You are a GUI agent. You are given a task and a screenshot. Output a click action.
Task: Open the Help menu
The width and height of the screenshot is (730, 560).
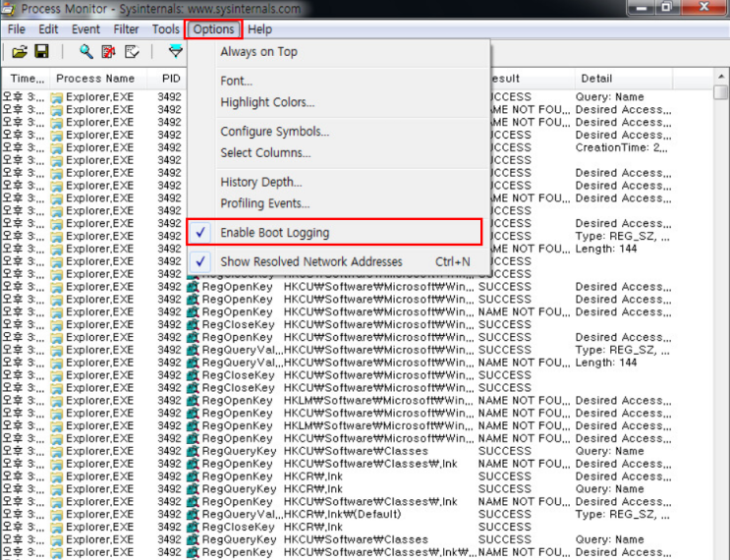[x=259, y=29]
